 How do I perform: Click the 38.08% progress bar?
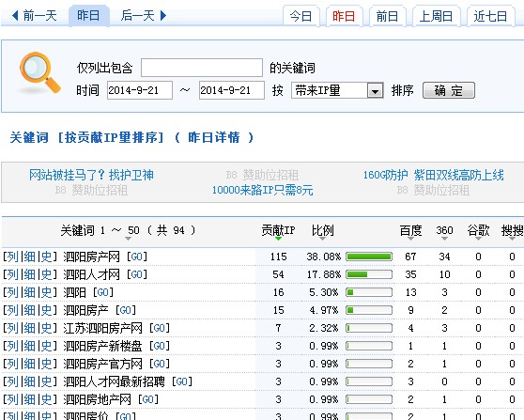point(369,257)
